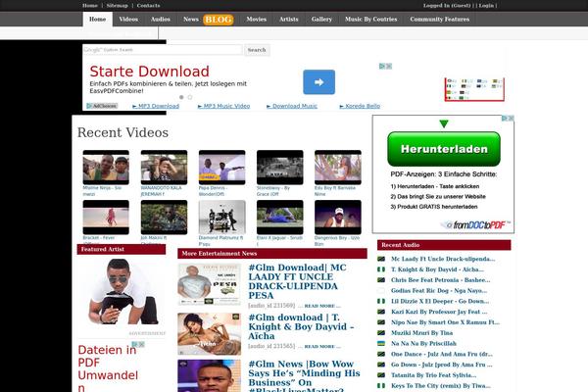The height and width of the screenshot is (392, 588).
Task: Click the AdChoices label under the banner
Action: pyautogui.click(x=102, y=106)
